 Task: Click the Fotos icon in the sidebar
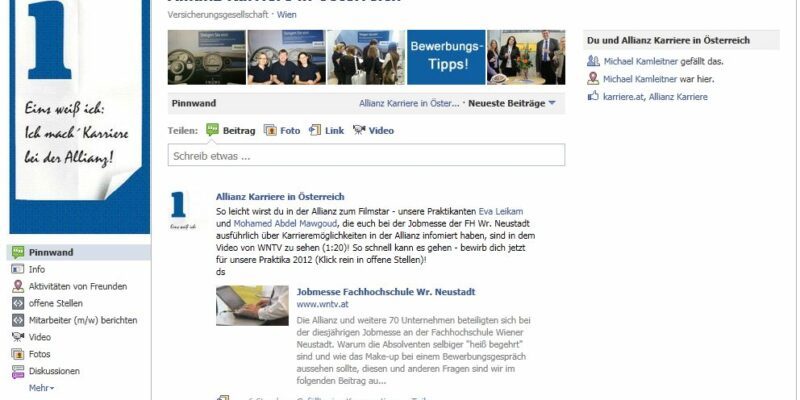point(18,354)
